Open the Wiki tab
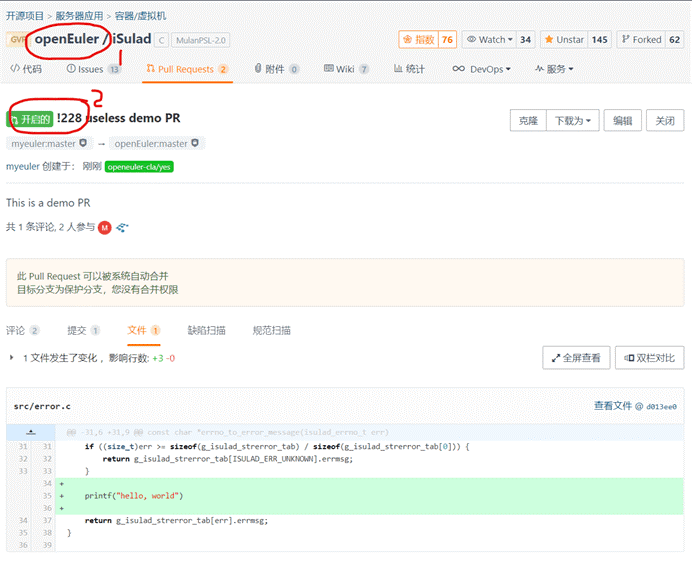The height and width of the screenshot is (564, 692). 345,69
